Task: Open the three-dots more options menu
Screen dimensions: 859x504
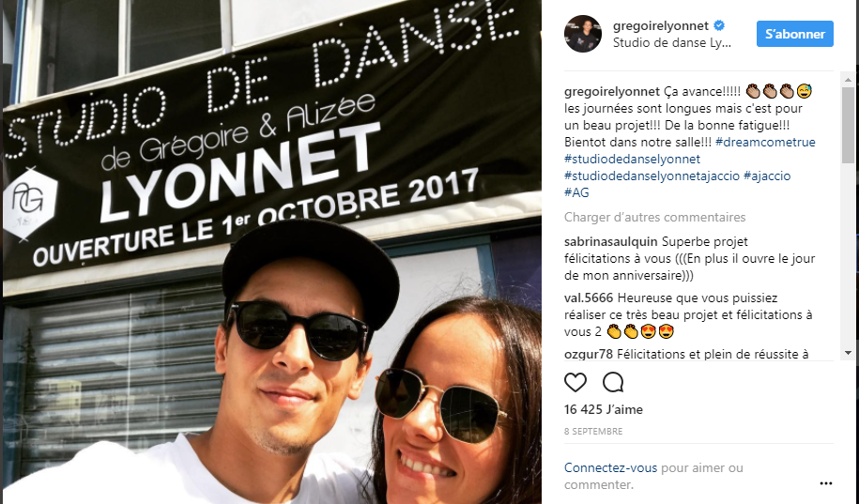Action: (x=825, y=483)
